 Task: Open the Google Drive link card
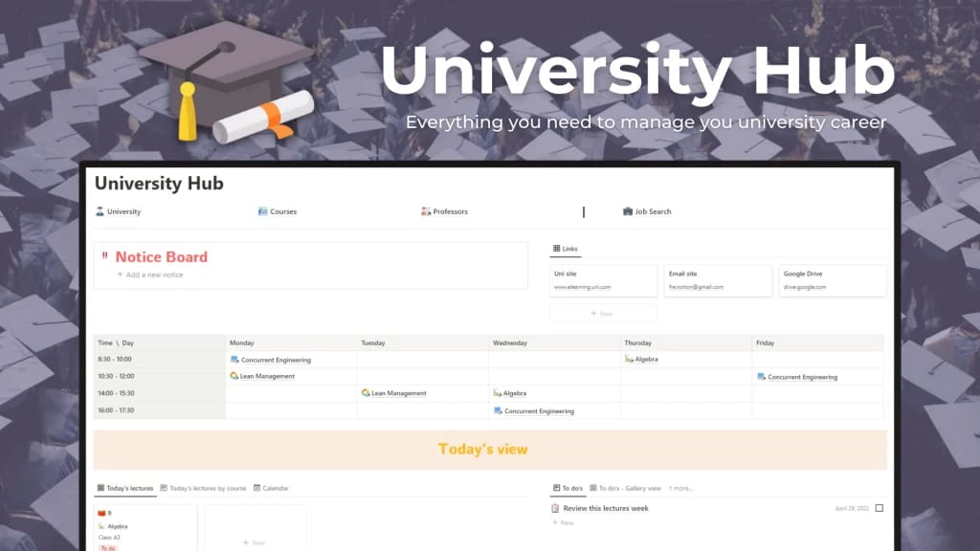(x=832, y=280)
